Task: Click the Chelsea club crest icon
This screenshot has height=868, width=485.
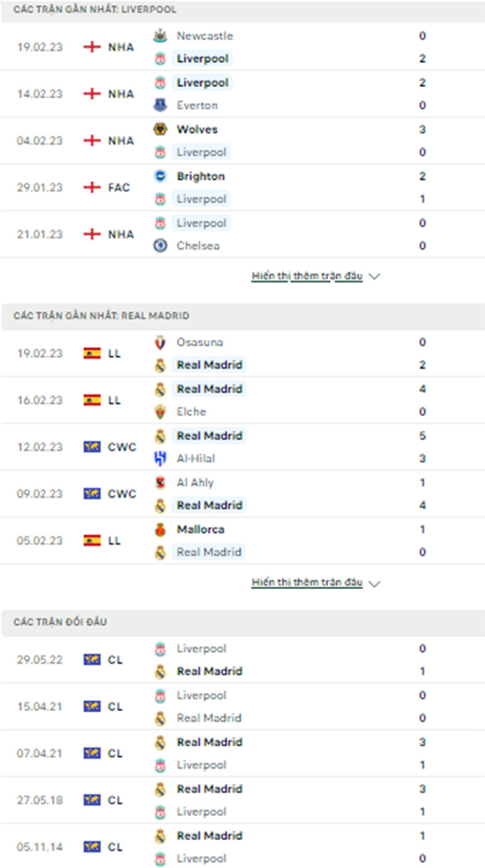Action: (x=160, y=246)
